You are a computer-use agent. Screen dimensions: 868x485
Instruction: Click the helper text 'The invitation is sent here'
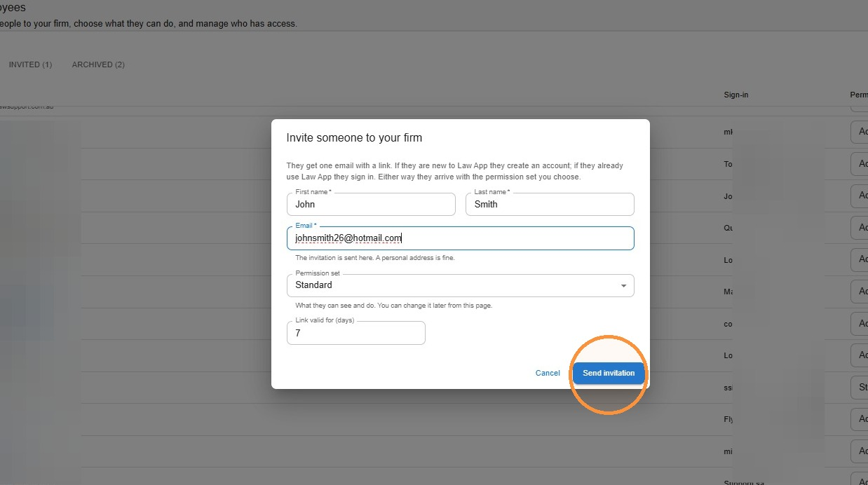pos(375,258)
